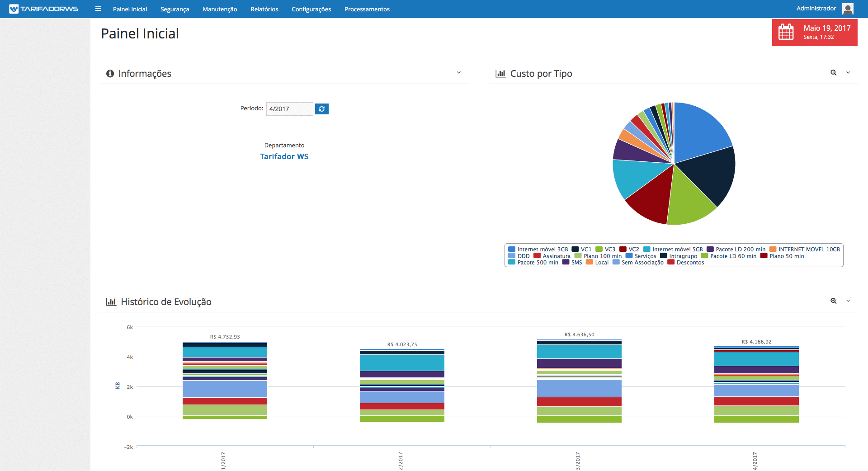Click the hamburger menu icon
The width and height of the screenshot is (868, 471).
pos(98,9)
